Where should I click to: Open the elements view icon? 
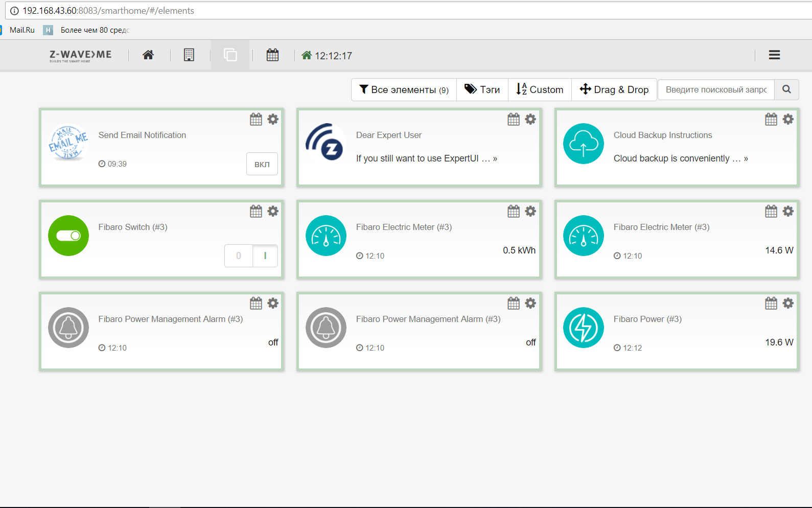[230, 55]
